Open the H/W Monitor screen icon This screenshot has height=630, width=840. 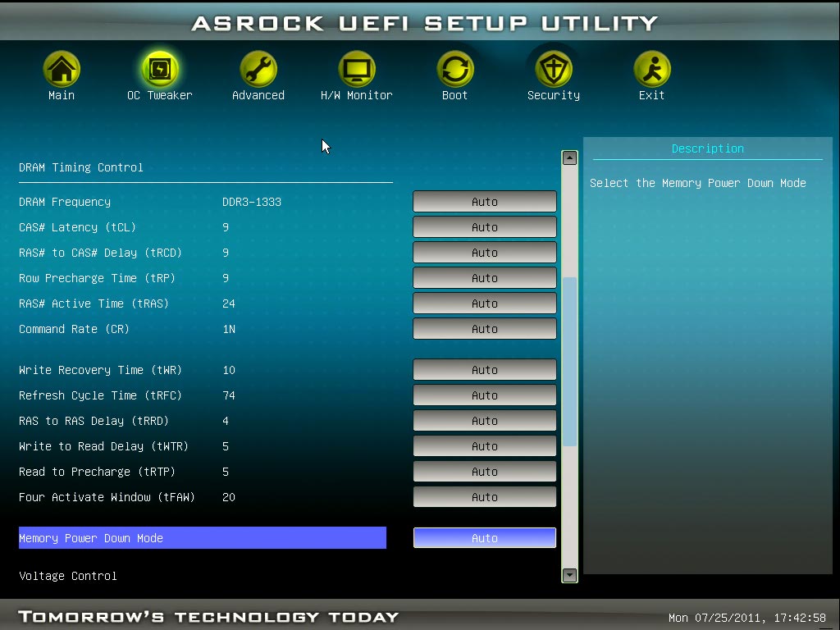(357, 69)
